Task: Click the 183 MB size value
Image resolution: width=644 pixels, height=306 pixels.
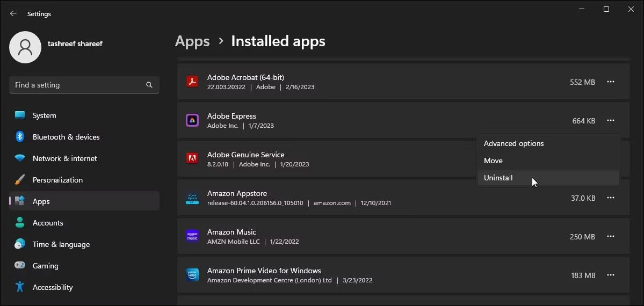Action: pos(583,275)
